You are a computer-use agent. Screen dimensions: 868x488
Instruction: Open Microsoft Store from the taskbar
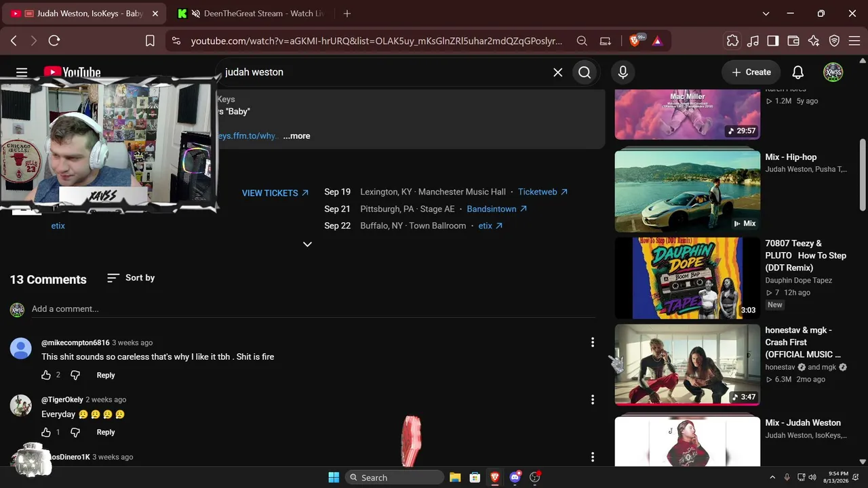[x=475, y=477]
